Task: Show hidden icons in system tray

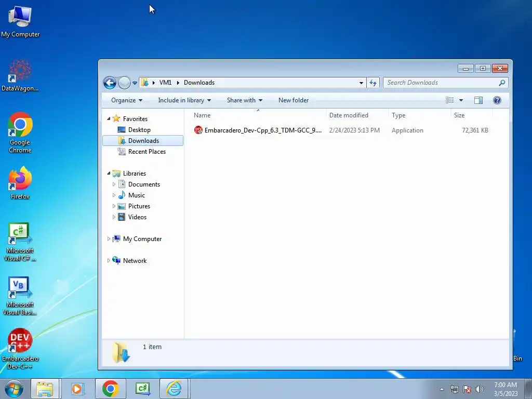Action: coord(442,389)
